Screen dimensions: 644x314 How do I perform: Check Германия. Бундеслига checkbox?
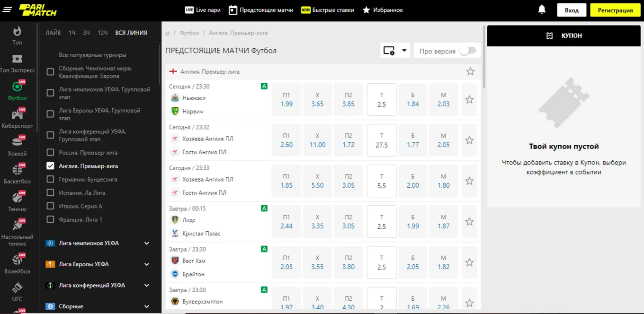click(x=50, y=179)
